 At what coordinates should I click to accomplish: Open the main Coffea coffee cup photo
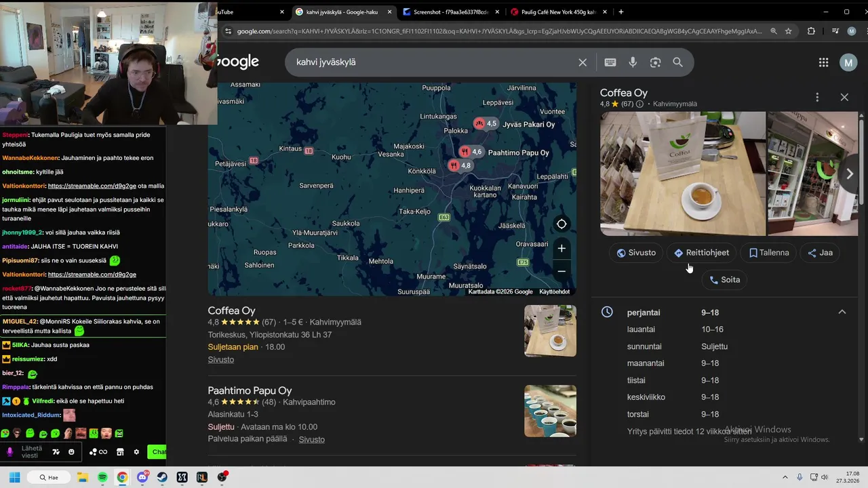tap(683, 174)
